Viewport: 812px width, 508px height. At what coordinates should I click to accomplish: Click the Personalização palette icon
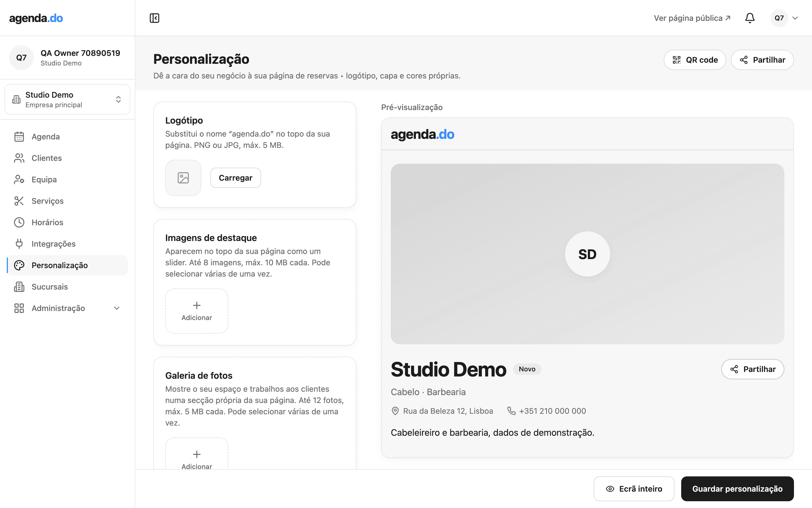click(x=19, y=265)
